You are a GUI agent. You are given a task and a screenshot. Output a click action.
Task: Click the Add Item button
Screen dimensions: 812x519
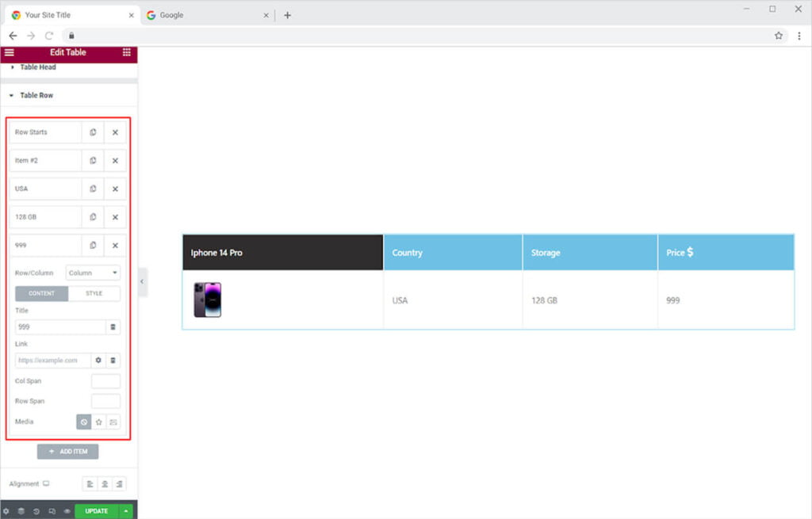pos(68,452)
